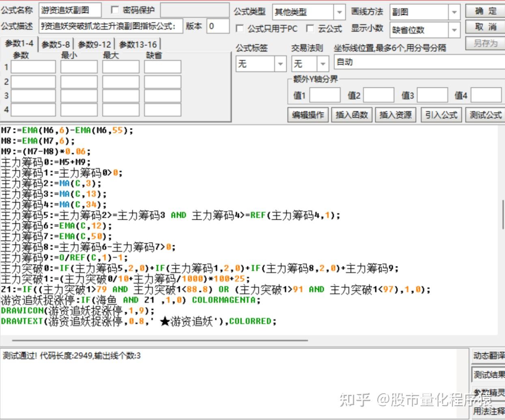This screenshot has width=505, height=420.
Task: Open the 公式标签 dropdown
Action: click(x=280, y=64)
